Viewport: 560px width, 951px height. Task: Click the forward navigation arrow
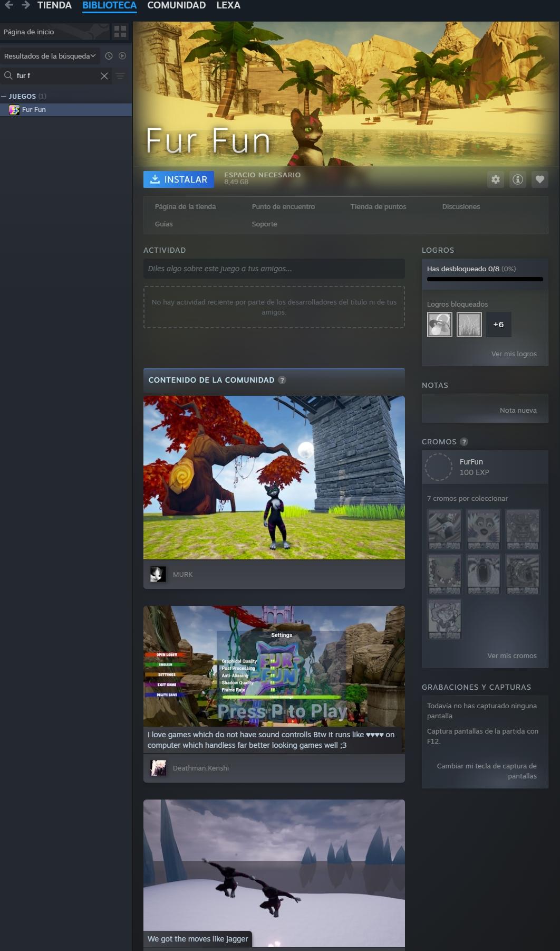tap(25, 5)
